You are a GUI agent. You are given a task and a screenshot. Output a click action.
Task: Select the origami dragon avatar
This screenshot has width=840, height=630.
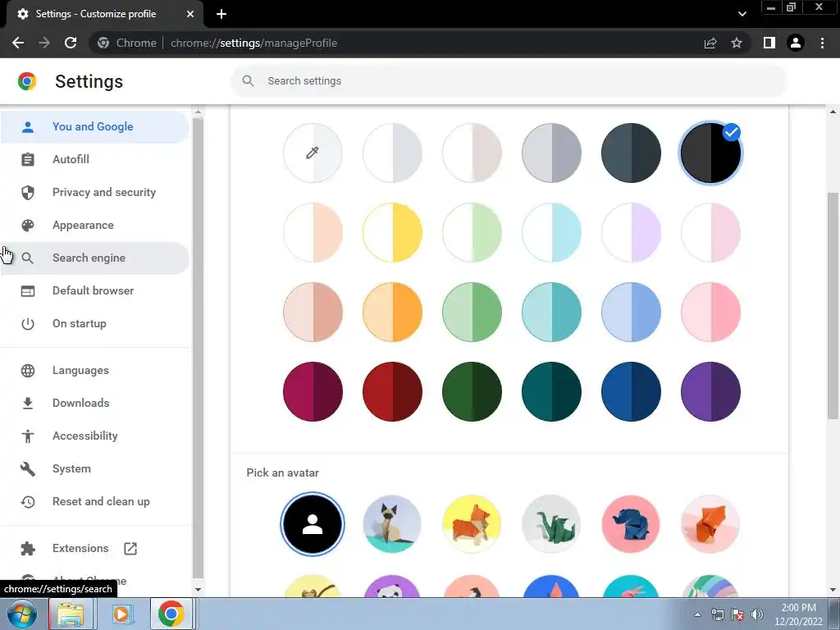(551, 524)
